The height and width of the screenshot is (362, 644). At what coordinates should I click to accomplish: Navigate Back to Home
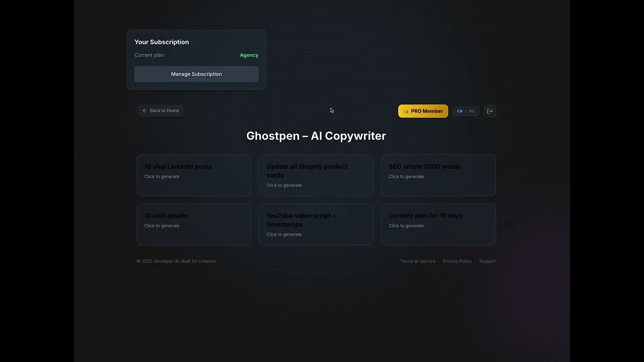(160, 110)
